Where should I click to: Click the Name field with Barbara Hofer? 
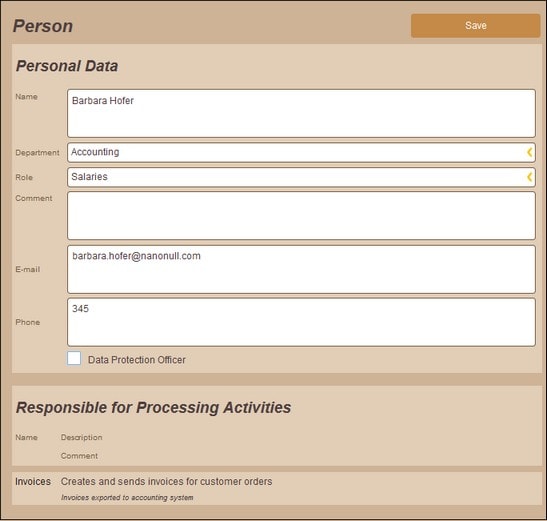coord(301,113)
